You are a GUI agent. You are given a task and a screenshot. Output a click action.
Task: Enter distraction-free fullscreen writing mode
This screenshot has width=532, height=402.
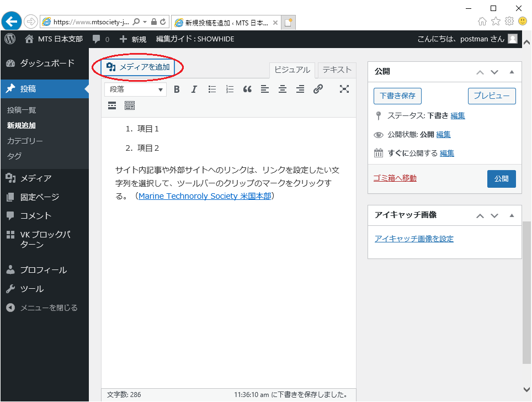(x=344, y=89)
